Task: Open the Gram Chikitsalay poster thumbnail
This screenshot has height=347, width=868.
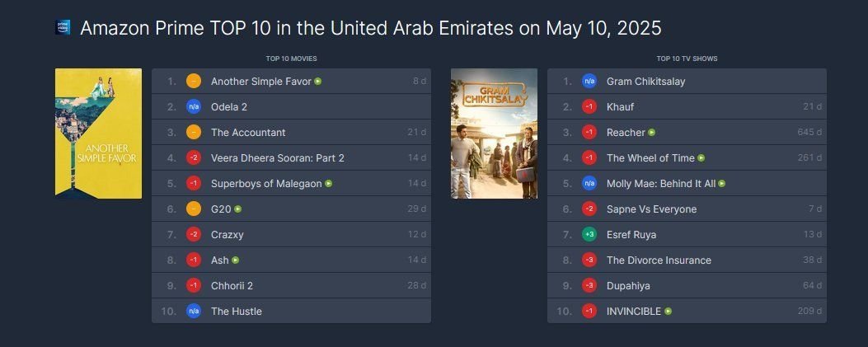Action: (494, 134)
